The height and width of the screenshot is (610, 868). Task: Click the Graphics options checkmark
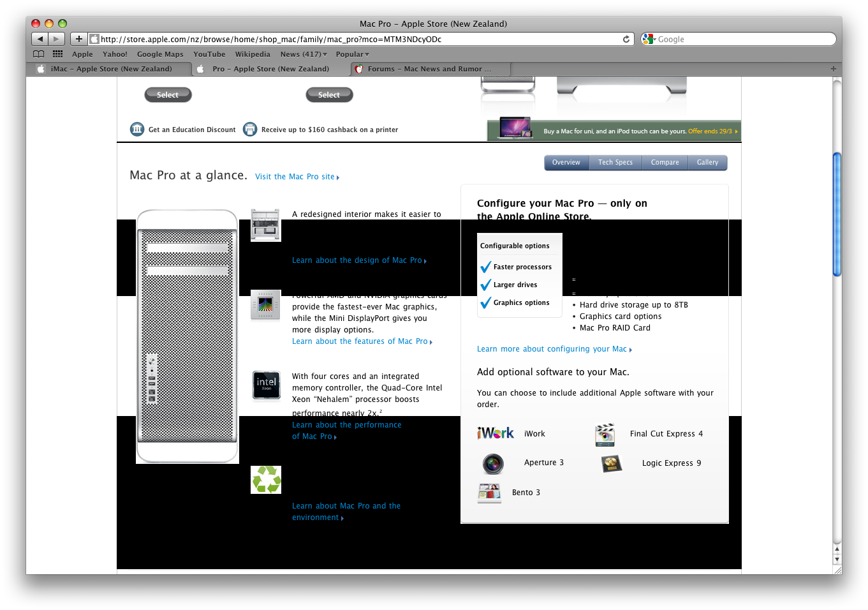[486, 302]
